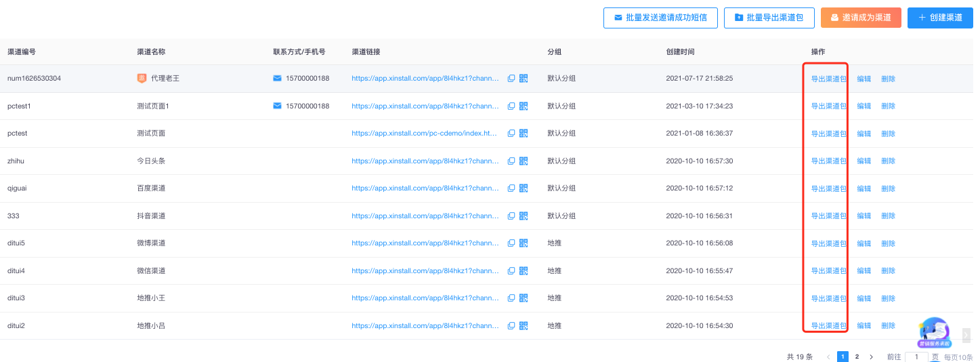Image resolution: width=980 pixels, height=362 pixels.
Task: Go to pagination page 2
Action: [857, 357]
